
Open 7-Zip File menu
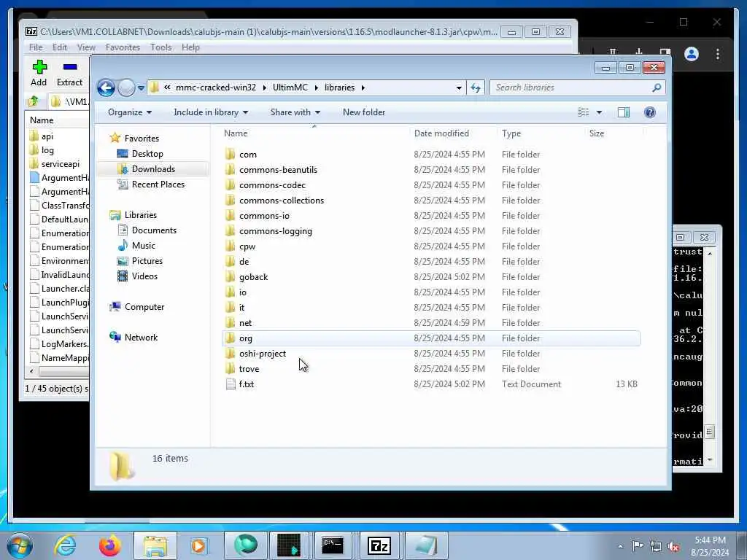tap(36, 47)
